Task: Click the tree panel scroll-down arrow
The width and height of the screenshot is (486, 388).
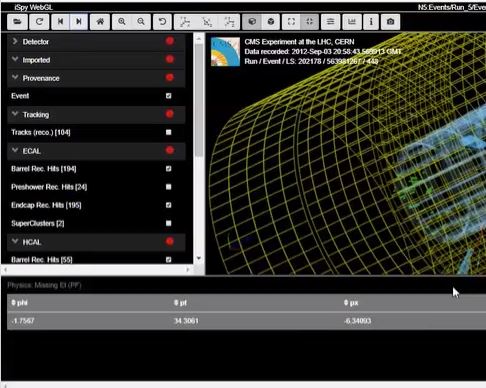Action: tap(199, 258)
